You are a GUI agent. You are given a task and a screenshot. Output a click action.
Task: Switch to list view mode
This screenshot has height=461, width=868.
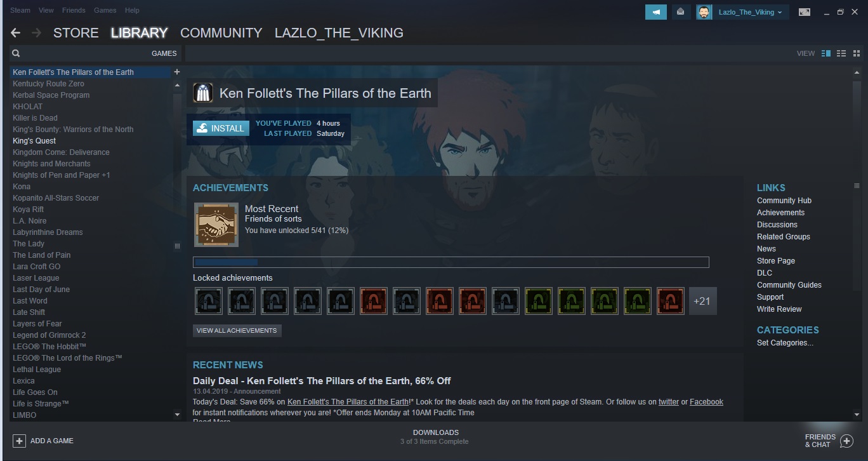(x=841, y=53)
